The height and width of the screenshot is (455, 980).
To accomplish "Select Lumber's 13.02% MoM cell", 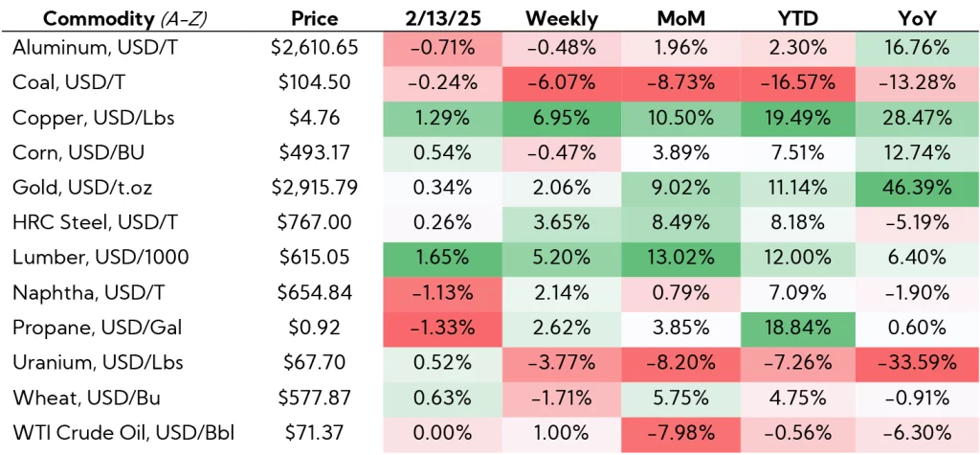I will point(681,256).
